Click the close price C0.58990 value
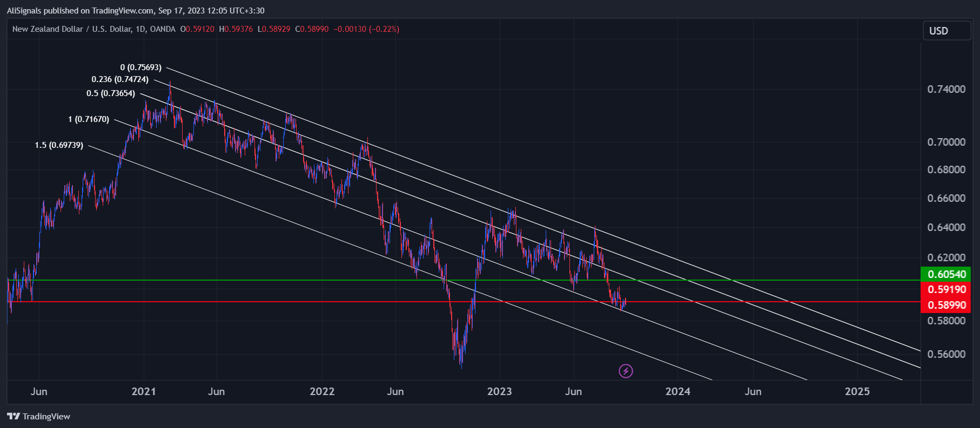 (312, 29)
